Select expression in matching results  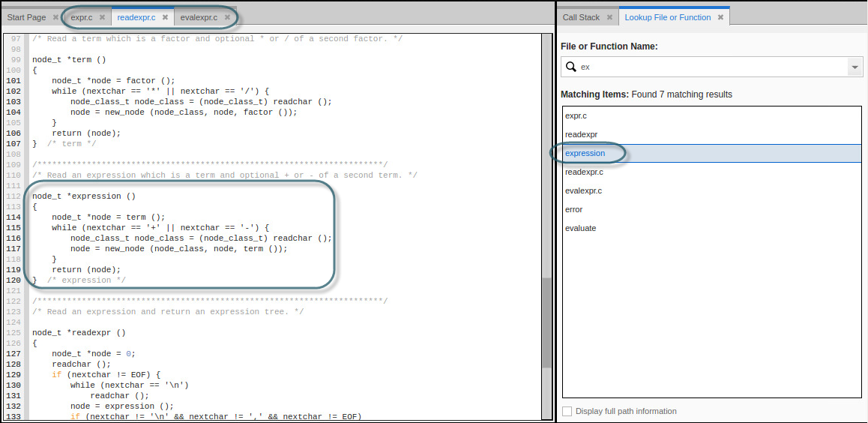tap(585, 154)
